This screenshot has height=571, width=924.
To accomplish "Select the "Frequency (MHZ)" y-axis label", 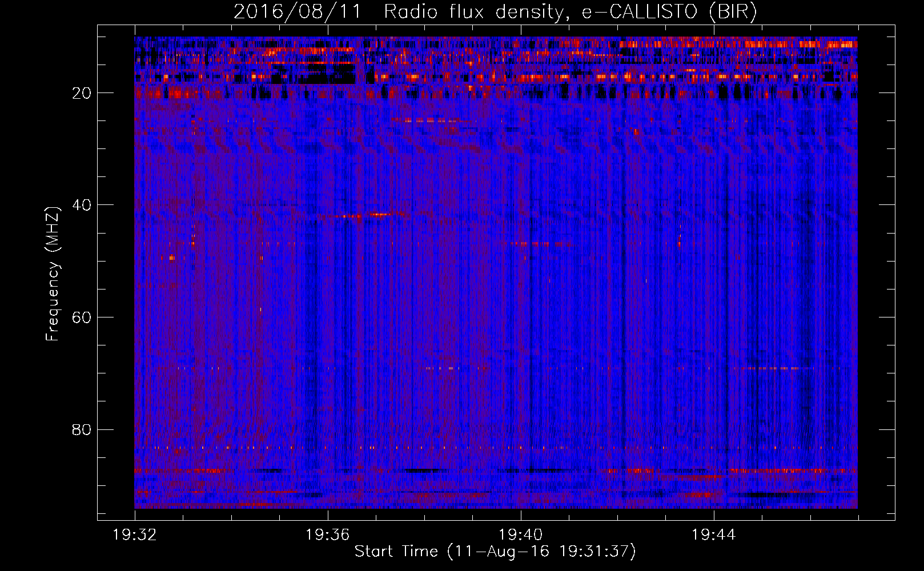I will tap(53, 274).
